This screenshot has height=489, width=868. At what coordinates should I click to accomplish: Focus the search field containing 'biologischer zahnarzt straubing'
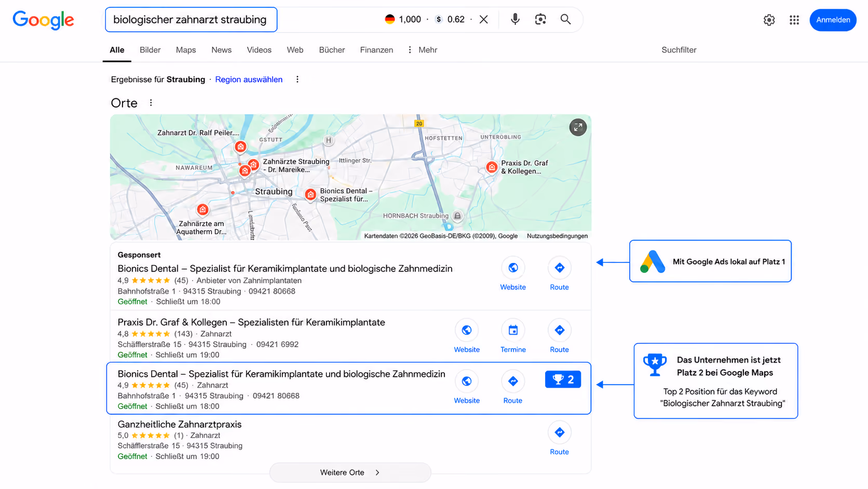point(191,20)
